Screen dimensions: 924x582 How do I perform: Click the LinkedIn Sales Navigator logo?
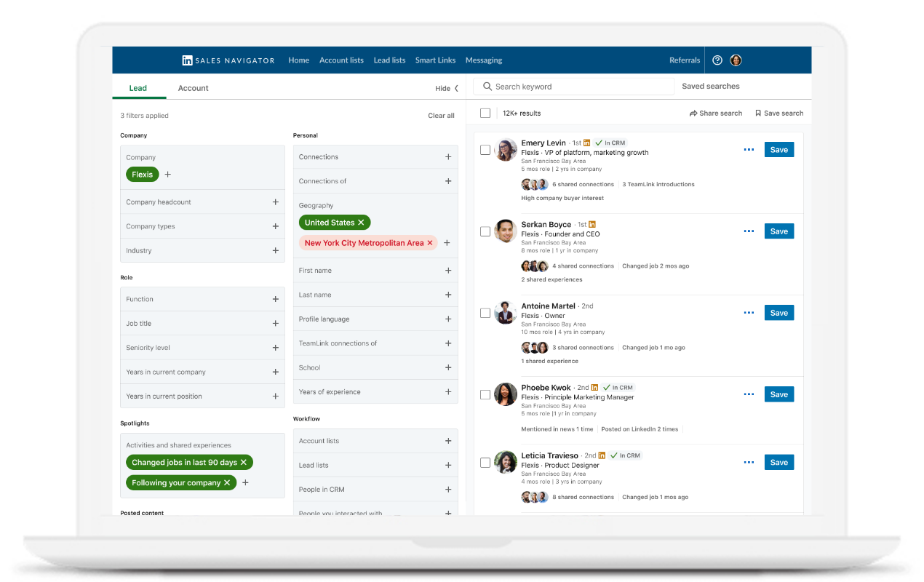pos(228,60)
